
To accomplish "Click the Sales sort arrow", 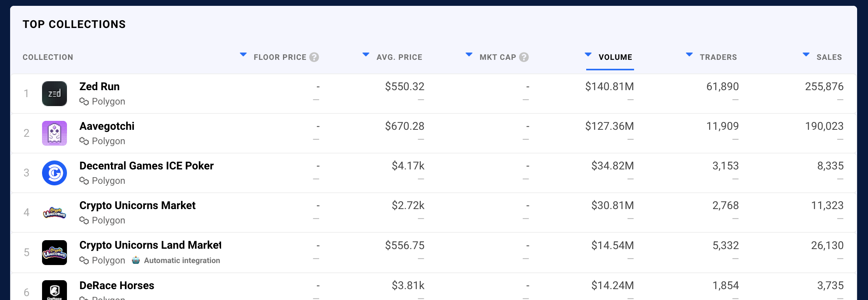I will (x=806, y=55).
